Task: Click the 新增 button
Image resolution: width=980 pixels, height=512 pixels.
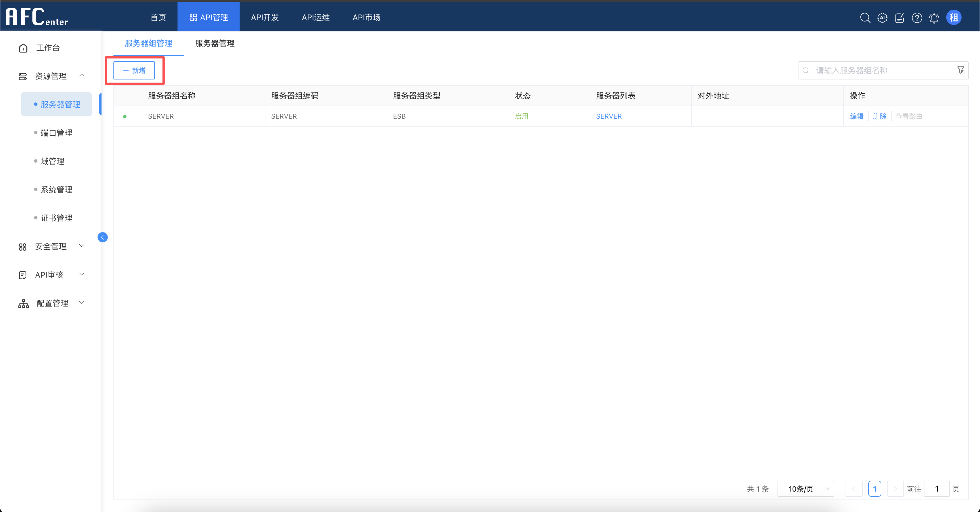Action: click(134, 70)
